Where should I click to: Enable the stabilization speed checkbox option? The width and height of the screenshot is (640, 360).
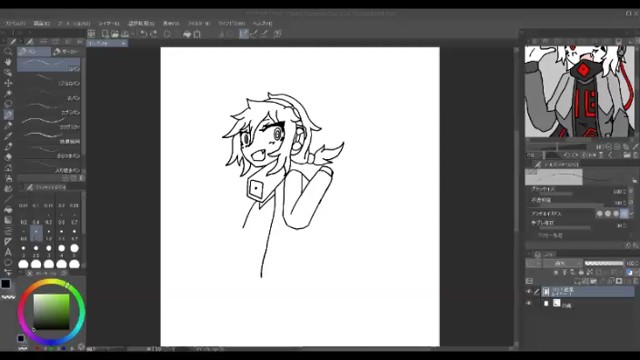[x=539, y=236]
